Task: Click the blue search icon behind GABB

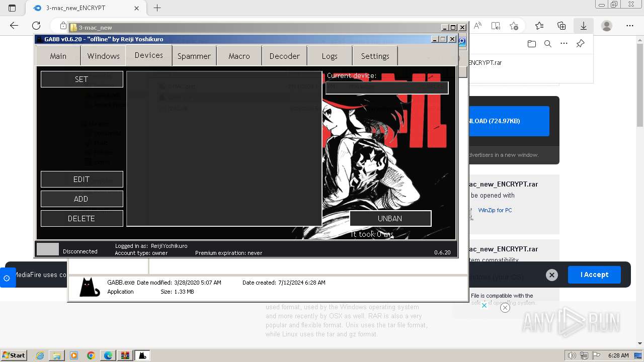Action: click(x=462, y=42)
